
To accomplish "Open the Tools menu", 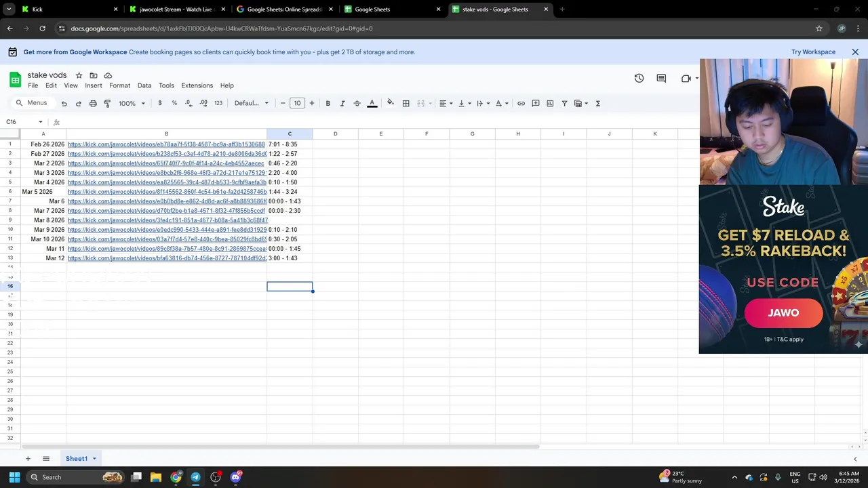I will coord(166,85).
